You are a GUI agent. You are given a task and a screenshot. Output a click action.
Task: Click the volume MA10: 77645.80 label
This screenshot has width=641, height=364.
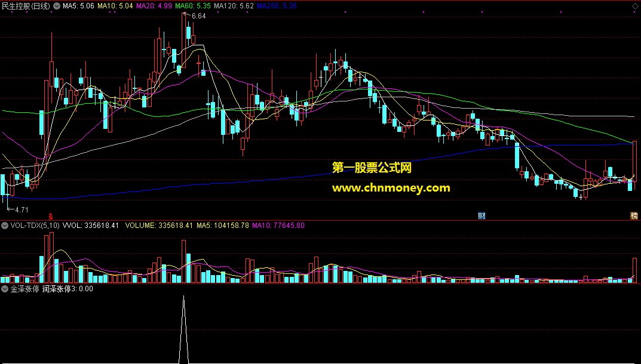click(278, 226)
